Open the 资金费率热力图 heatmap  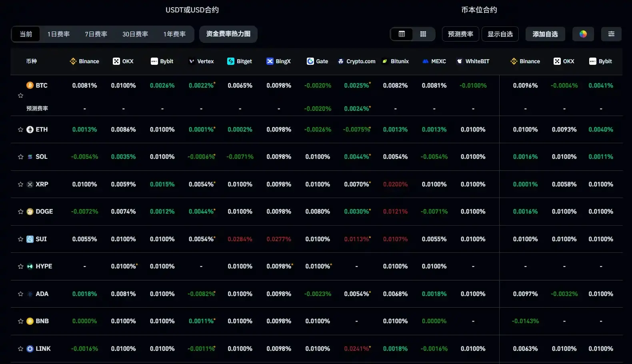pyautogui.click(x=228, y=34)
